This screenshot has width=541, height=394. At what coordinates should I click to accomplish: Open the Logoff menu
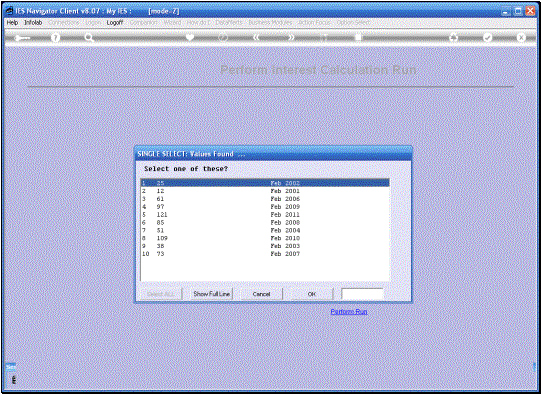pos(115,22)
